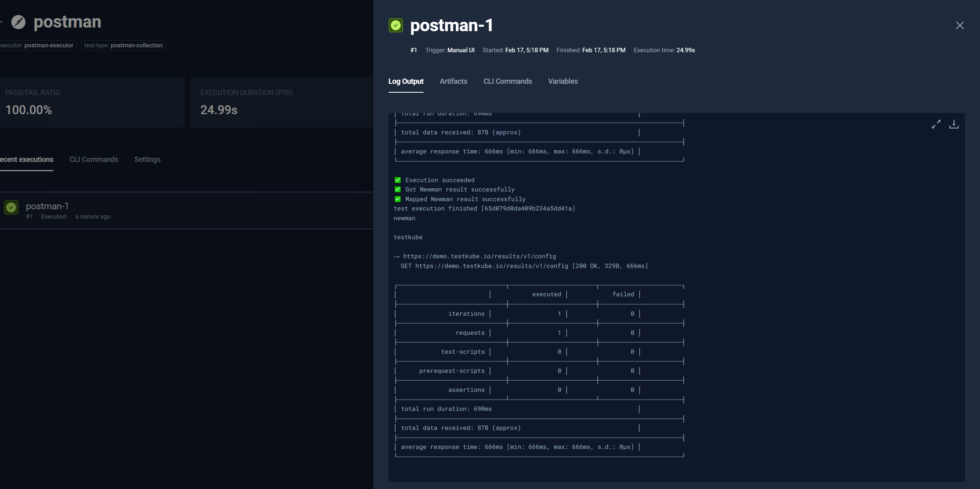Click the postman-executor label tag
This screenshot has width=980, height=489.
37,45
